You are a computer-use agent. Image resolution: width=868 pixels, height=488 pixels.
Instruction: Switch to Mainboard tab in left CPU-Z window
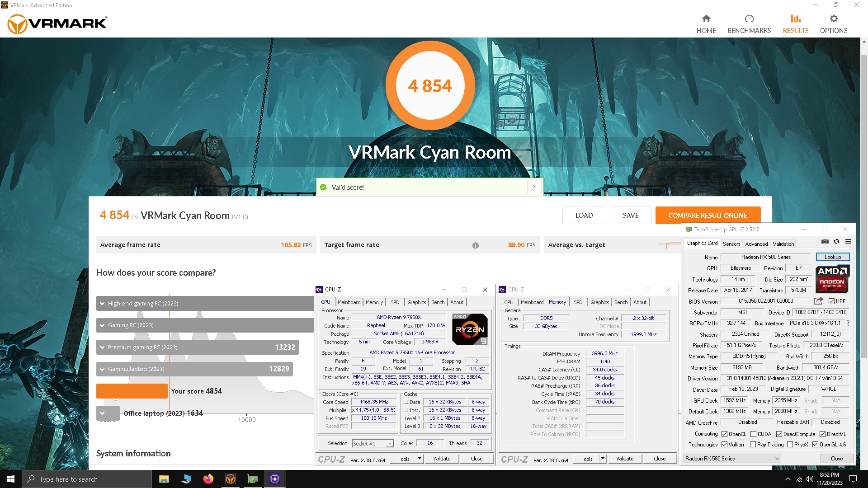(x=349, y=302)
